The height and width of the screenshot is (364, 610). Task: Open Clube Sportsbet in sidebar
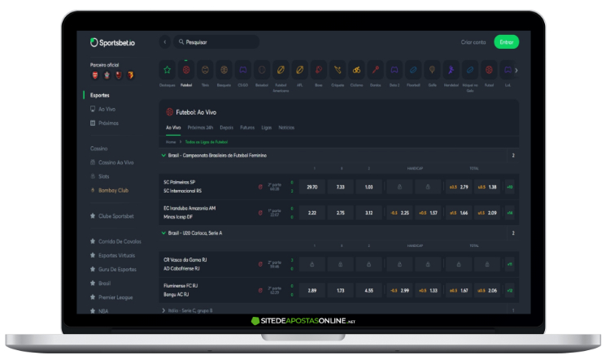click(x=112, y=216)
